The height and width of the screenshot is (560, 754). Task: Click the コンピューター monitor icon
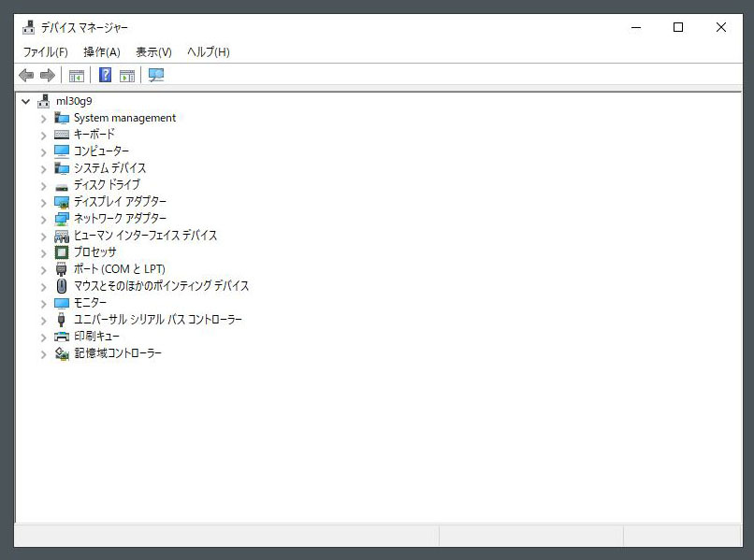point(62,151)
